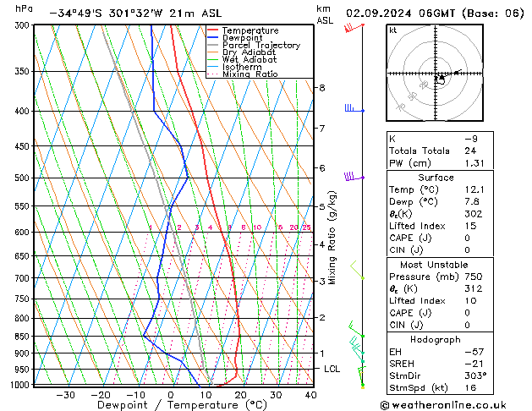The image size is (532, 411).
Task: Click the blue wind barb at 400 hPa
Action: tap(352, 109)
